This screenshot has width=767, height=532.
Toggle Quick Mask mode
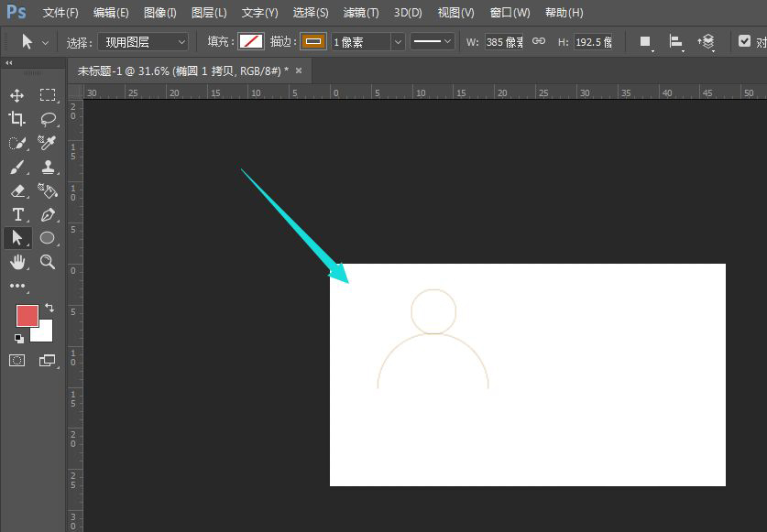coord(17,361)
